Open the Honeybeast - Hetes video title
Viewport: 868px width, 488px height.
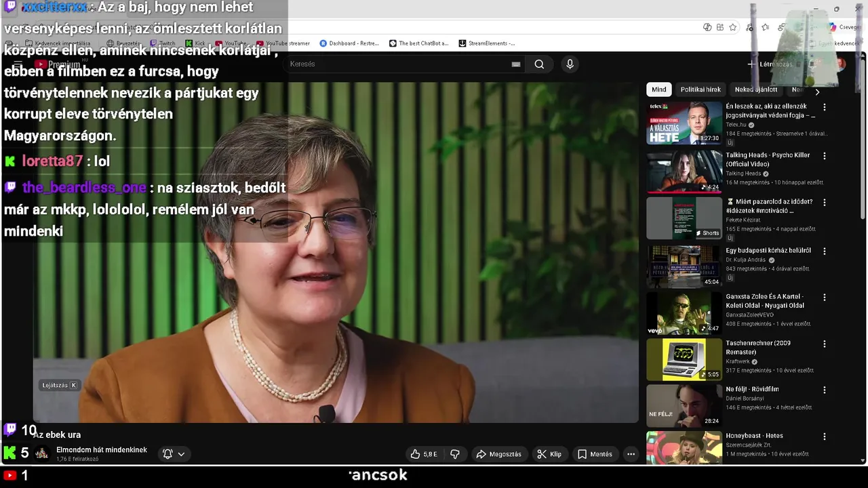click(754, 436)
